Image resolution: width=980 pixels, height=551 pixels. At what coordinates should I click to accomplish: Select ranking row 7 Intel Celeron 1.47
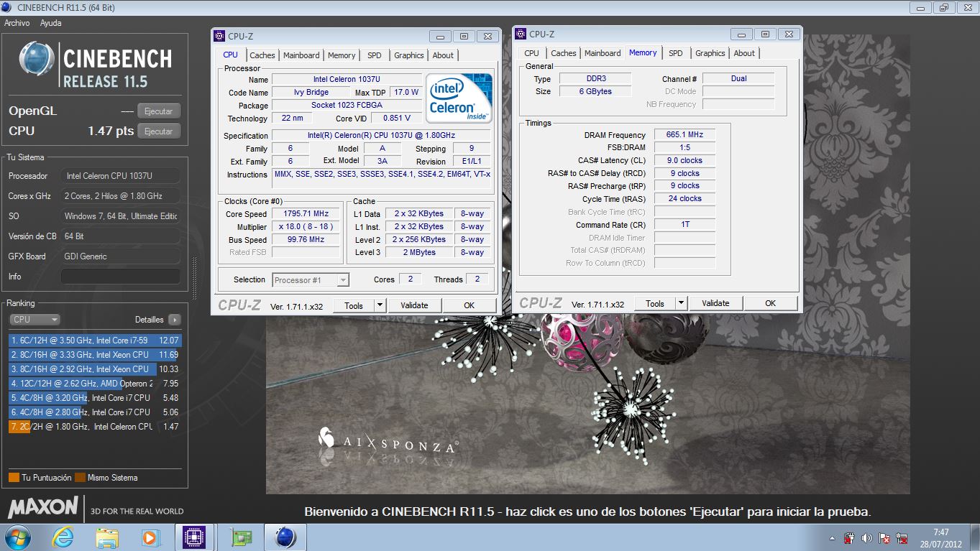click(96, 427)
